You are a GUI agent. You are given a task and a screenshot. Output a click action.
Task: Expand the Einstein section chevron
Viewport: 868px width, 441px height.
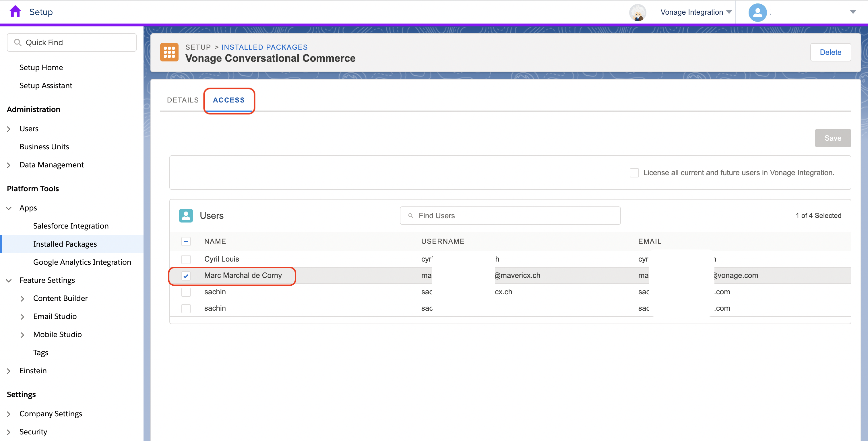click(x=8, y=371)
